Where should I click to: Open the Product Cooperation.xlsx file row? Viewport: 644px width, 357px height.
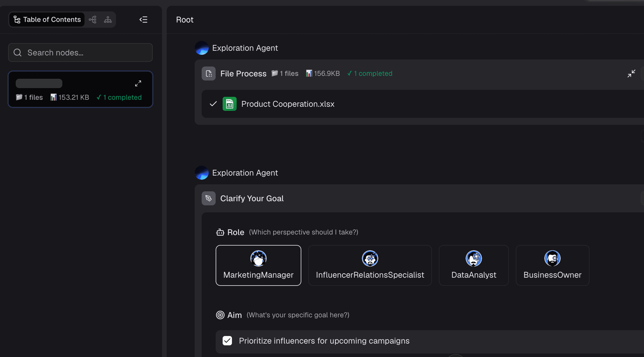(x=423, y=104)
